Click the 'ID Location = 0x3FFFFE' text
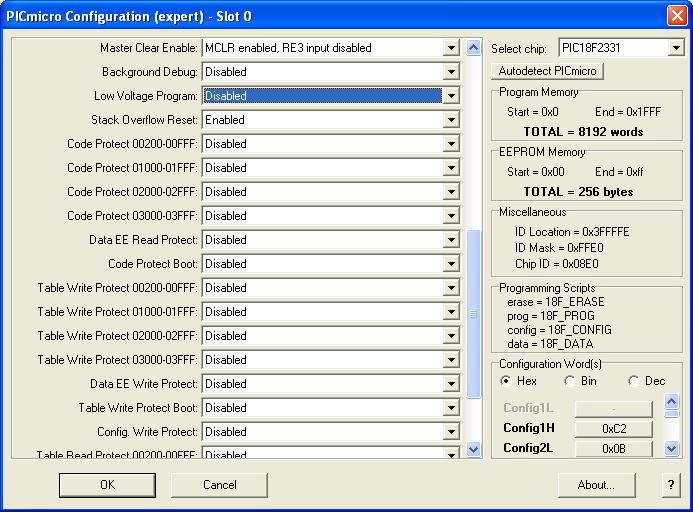 click(x=572, y=232)
